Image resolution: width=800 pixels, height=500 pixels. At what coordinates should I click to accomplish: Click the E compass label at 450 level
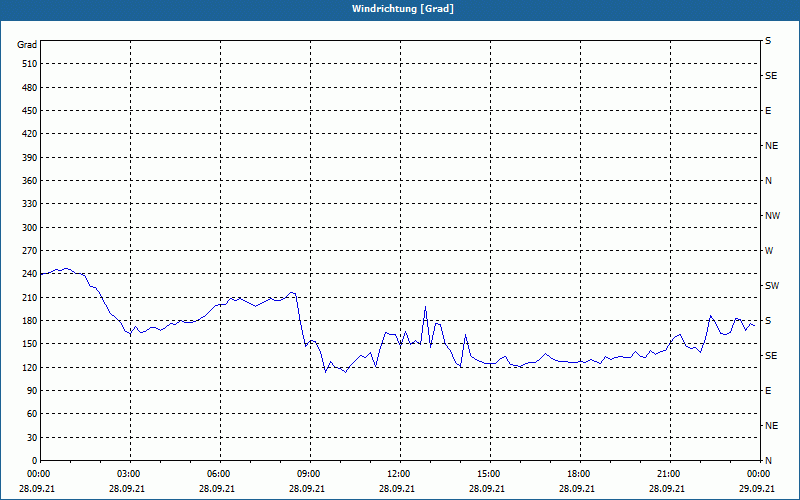(x=768, y=111)
